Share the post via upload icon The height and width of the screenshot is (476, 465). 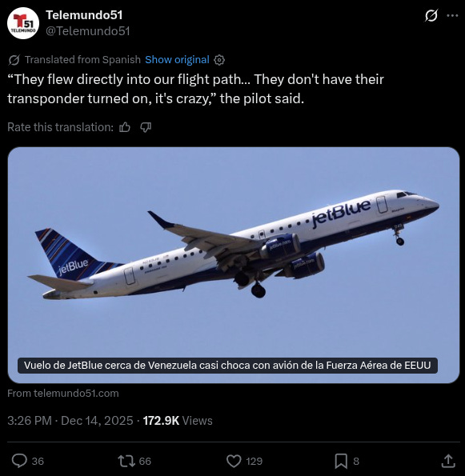pyautogui.click(x=448, y=461)
